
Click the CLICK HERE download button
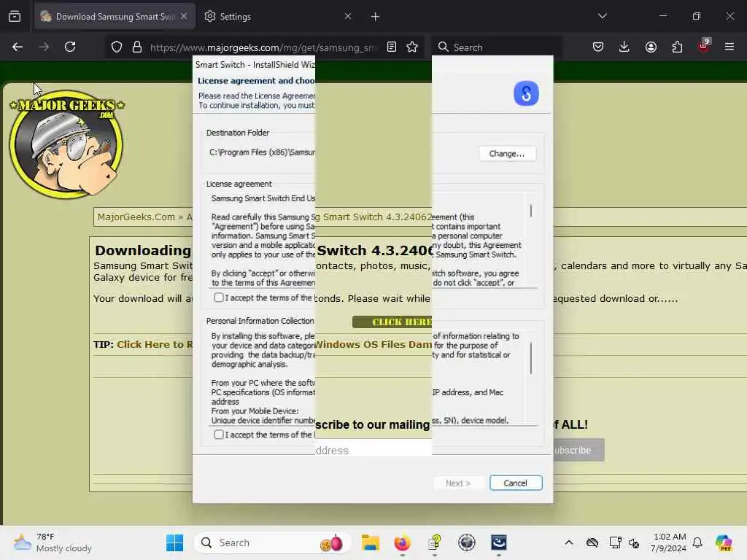coord(392,322)
